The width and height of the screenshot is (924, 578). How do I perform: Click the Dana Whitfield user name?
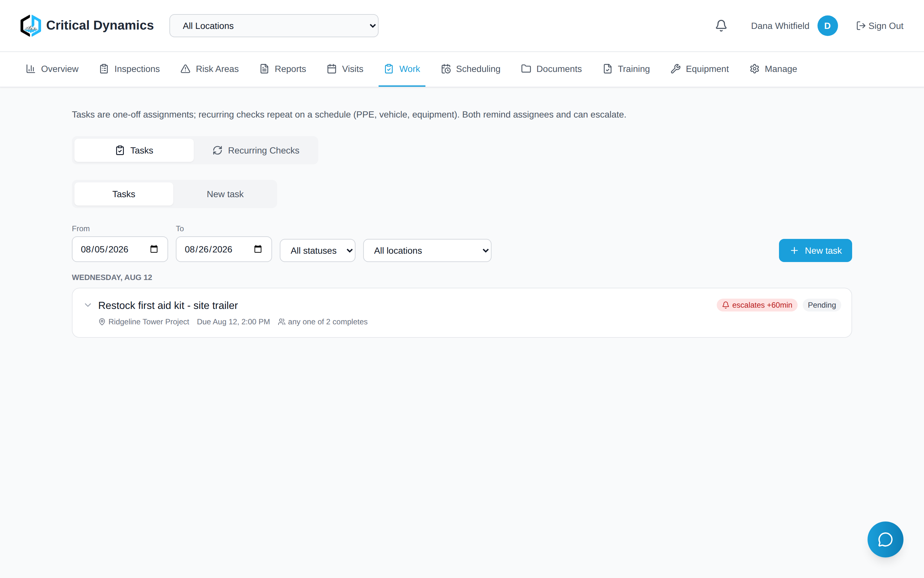[780, 26]
